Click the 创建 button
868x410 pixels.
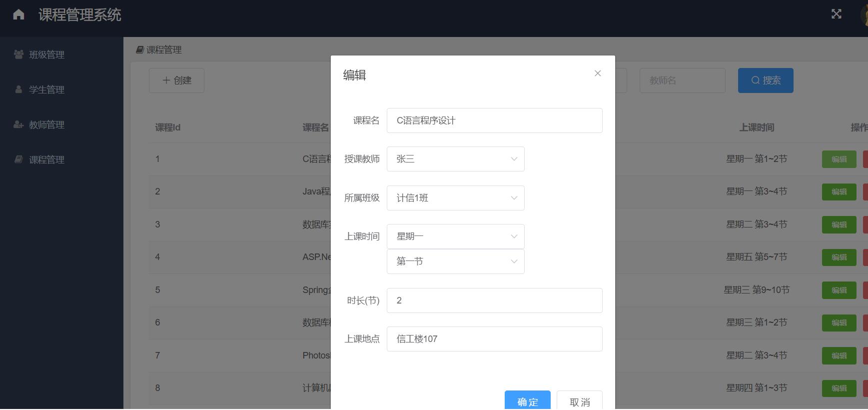tap(176, 80)
